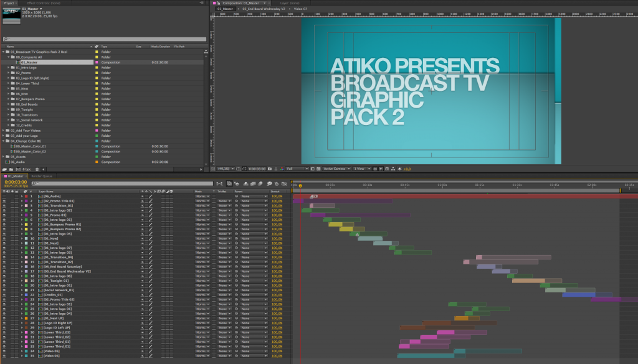
Task: Click the 8 bpc color depth button
Action: pyautogui.click(x=27, y=169)
